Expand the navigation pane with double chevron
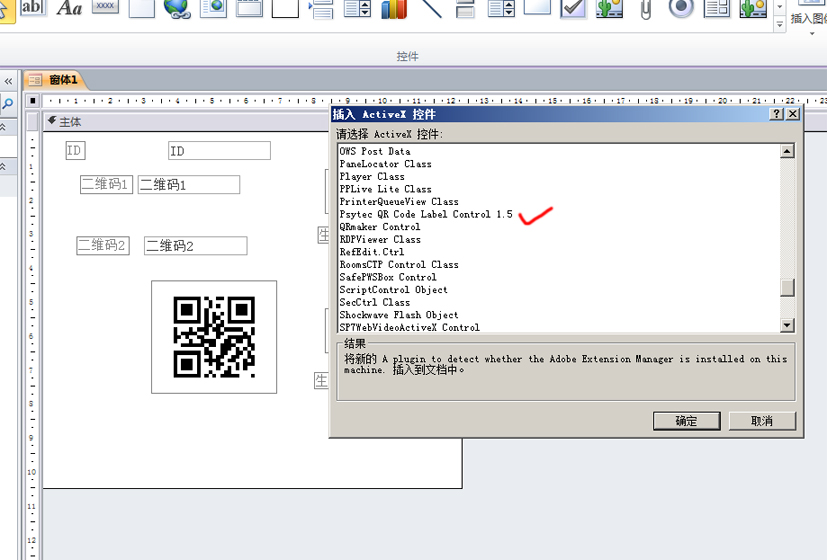Image resolution: width=827 pixels, height=560 pixels. click(7, 81)
